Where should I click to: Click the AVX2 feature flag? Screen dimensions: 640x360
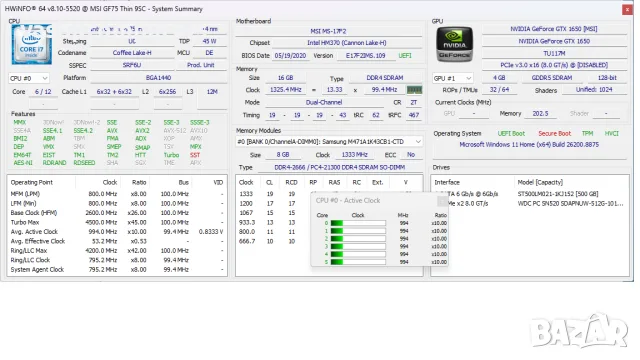click(142, 131)
